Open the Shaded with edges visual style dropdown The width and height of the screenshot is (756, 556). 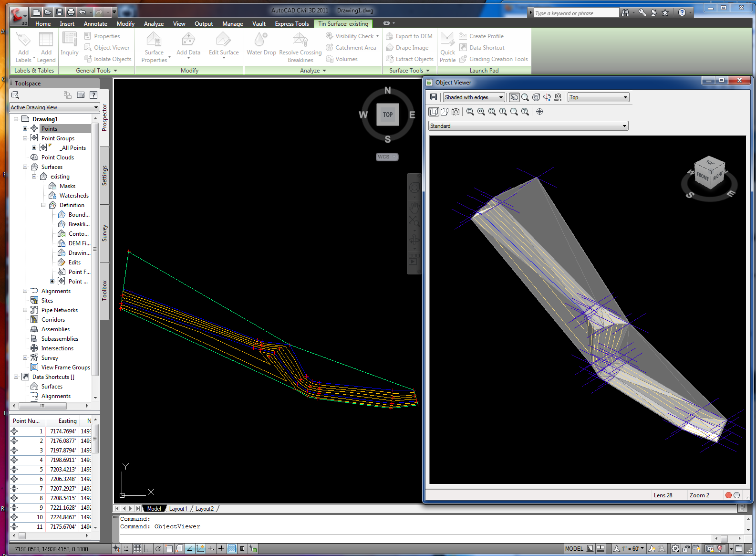[x=474, y=97]
